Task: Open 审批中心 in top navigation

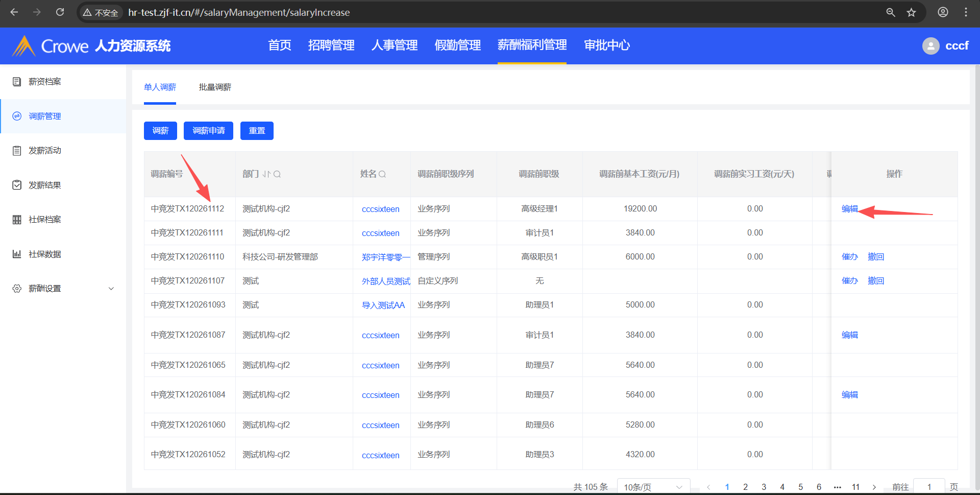Action: [606, 45]
